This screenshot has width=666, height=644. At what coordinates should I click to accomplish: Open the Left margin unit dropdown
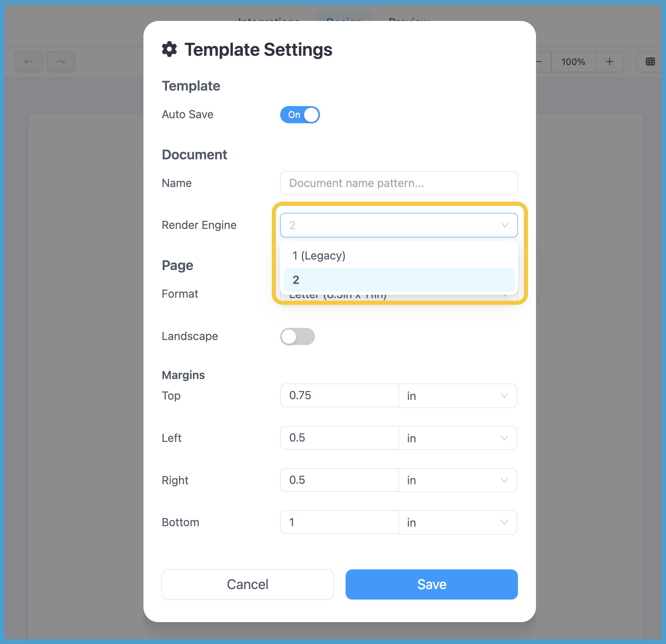tap(457, 438)
